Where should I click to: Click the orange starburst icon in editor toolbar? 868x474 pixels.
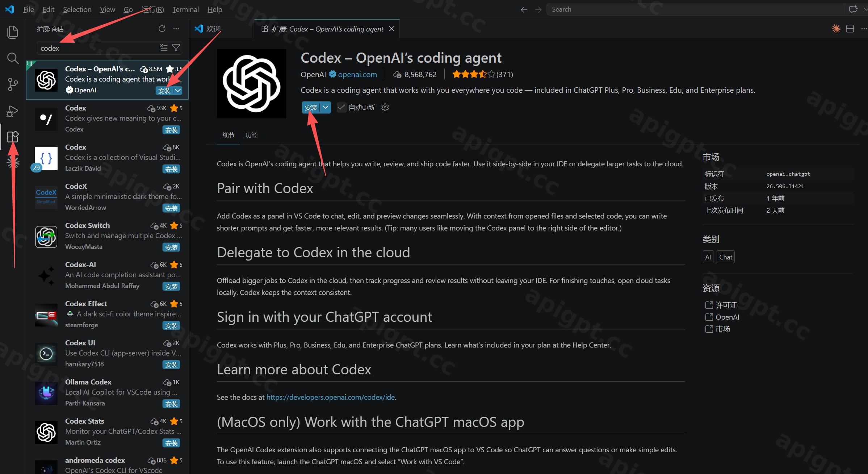[x=836, y=29]
